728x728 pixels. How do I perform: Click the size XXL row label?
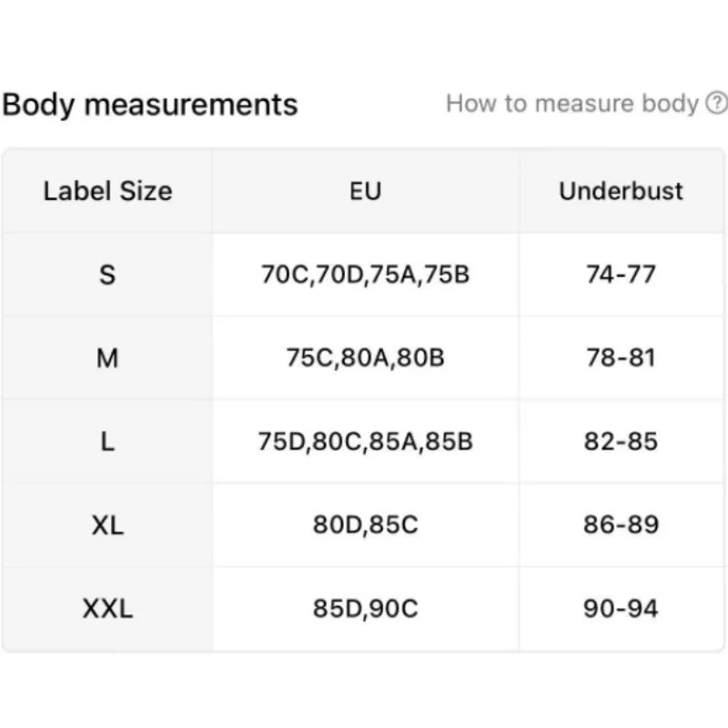point(106,610)
